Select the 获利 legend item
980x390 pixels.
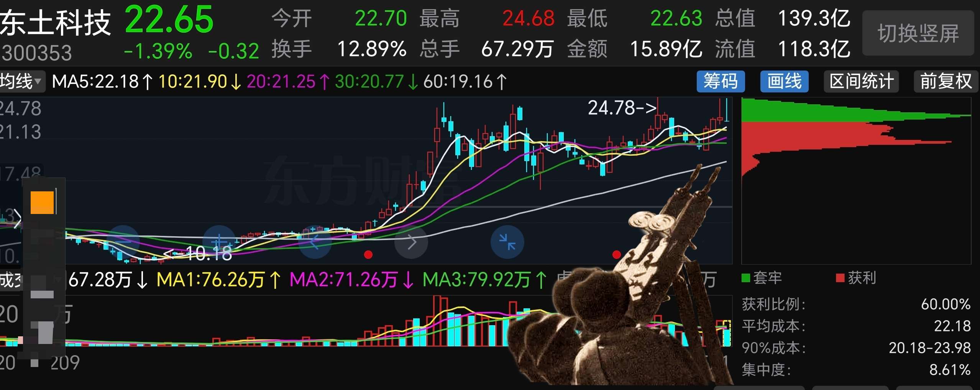856,278
